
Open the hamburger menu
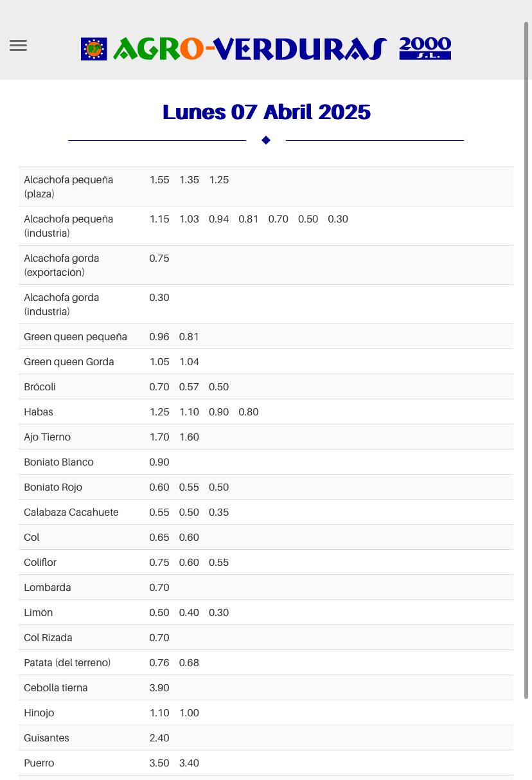click(18, 46)
